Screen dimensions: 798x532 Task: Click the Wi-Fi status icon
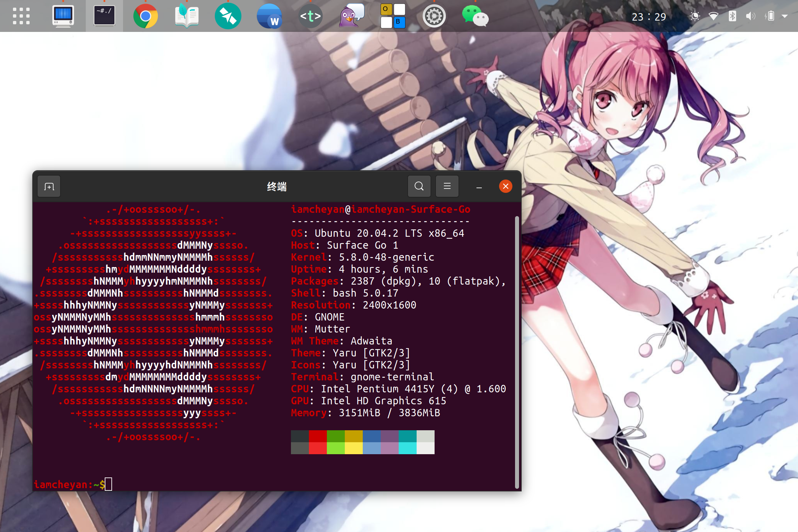point(714,16)
